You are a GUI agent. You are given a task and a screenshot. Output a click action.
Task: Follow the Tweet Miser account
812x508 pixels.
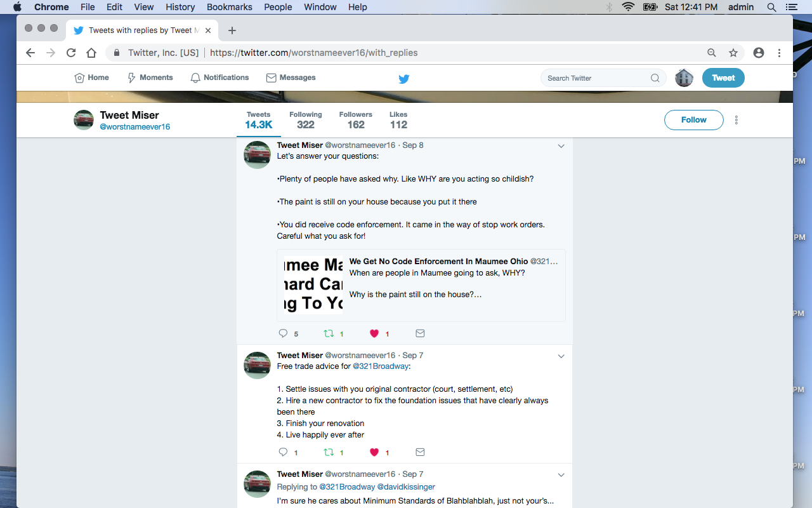(693, 120)
